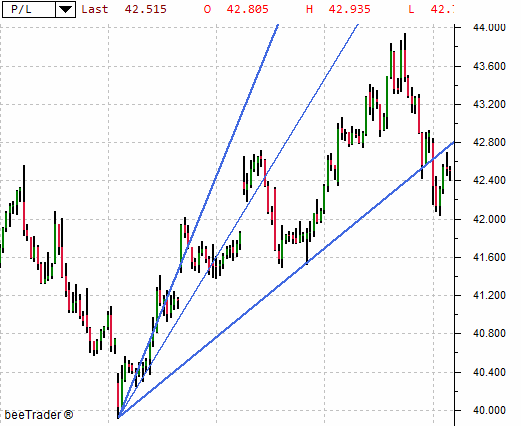Click the P/L selector box

tap(39, 9)
